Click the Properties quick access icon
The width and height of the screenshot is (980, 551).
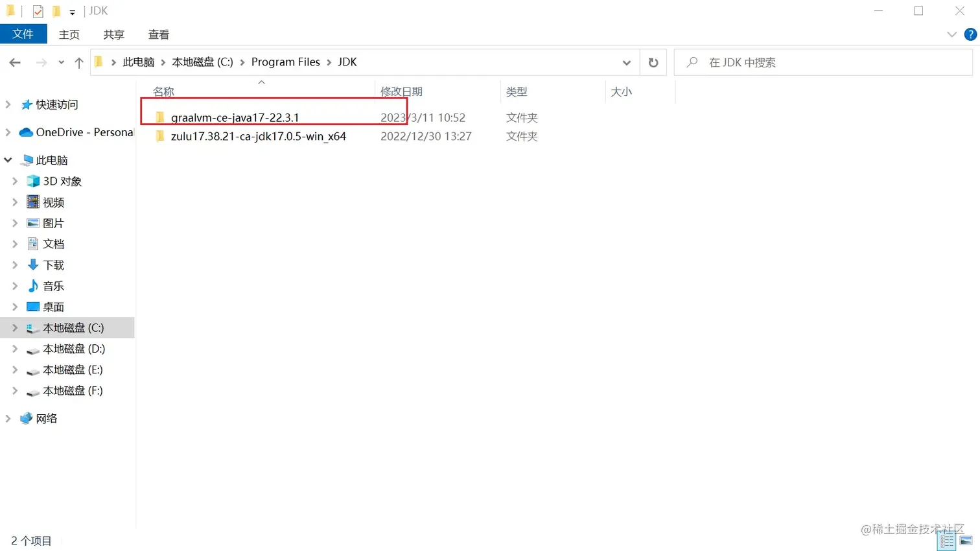(x=38, y=11)
